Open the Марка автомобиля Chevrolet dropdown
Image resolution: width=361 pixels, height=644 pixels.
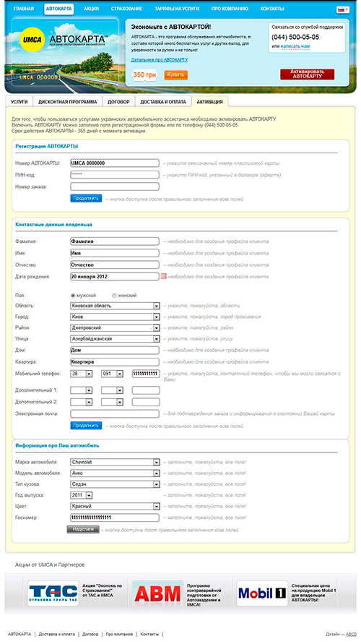coord(115,462)
